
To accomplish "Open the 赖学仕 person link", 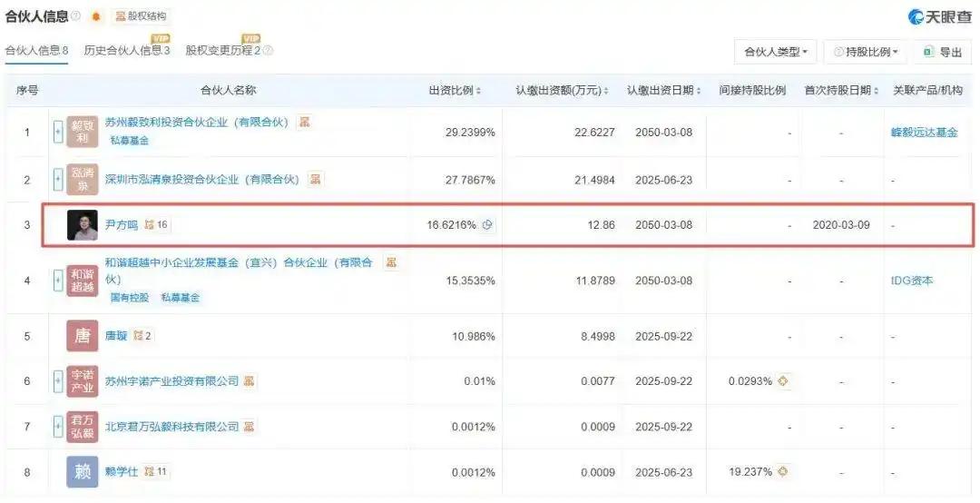I will click(122, 472).
